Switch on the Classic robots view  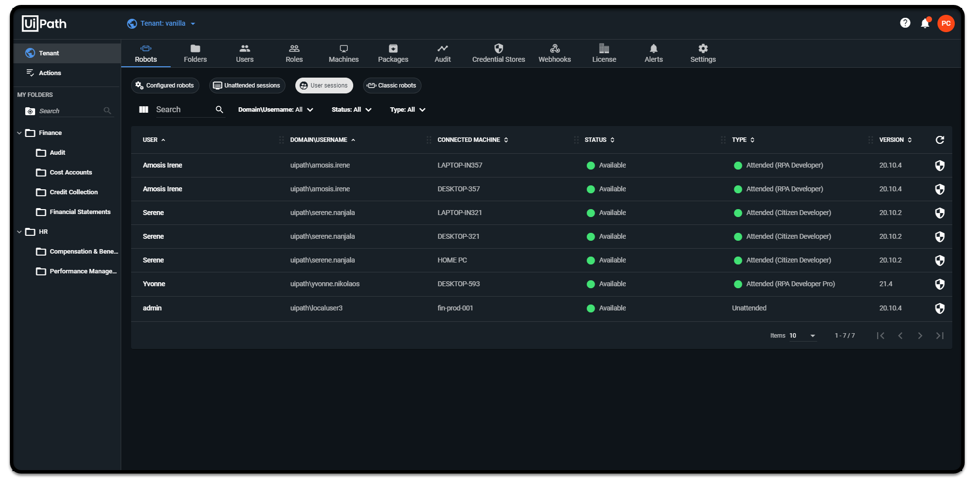tap(392, 85)
